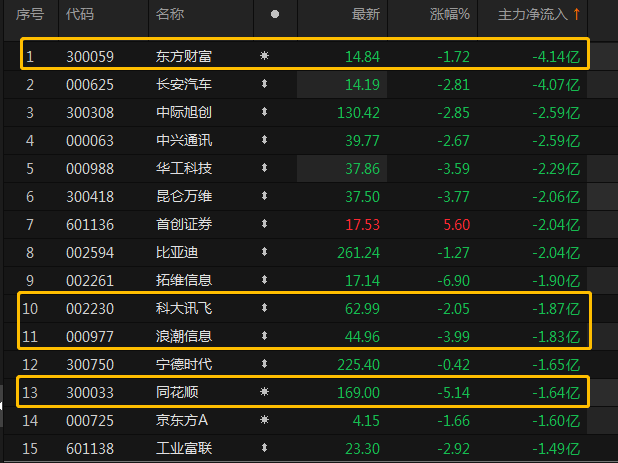This screenshot has width=618, height=463.
Task: Select stock name 宁德时代
Action: click(x=184, y=364)
